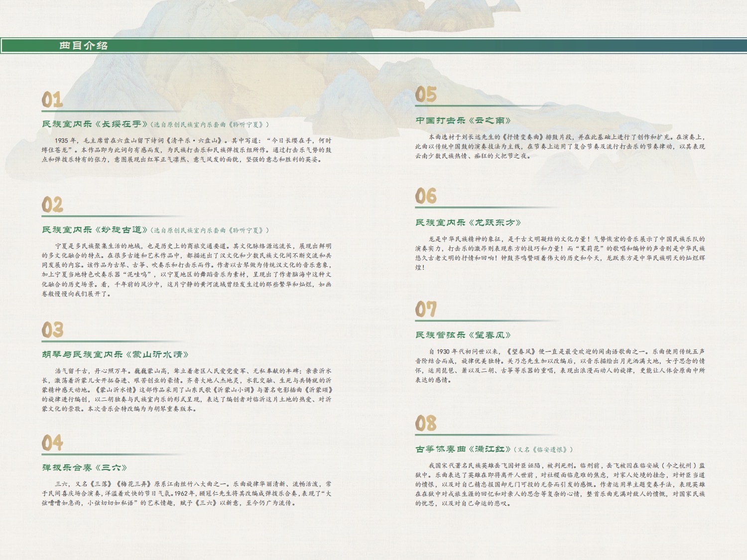Click the note （又名《临安遗恨》）

[544, 449]
